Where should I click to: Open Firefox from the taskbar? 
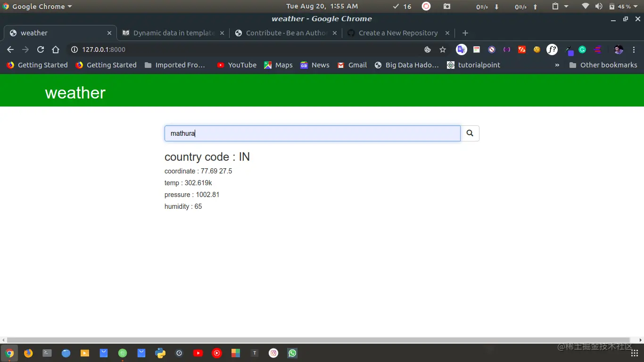click(x=28, y=353)
